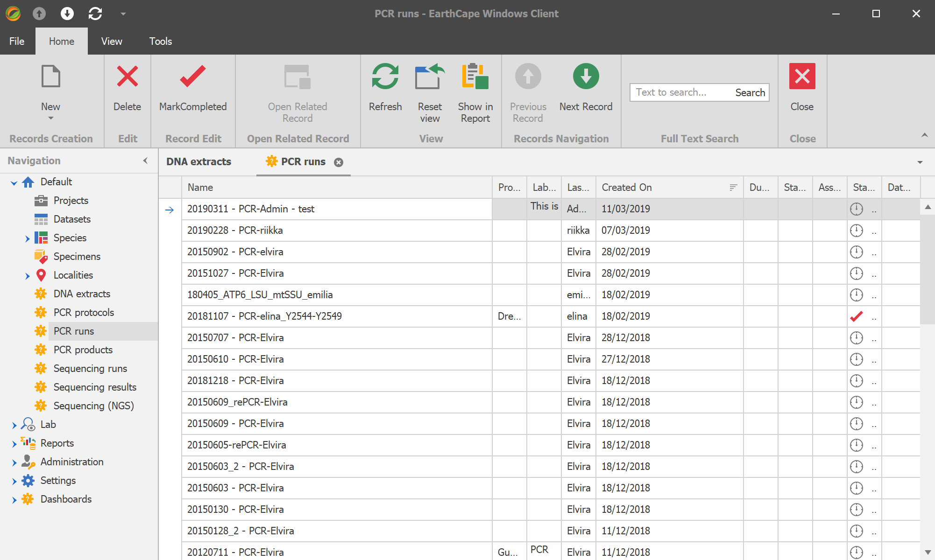Click the Search button
The width and height of the screenshot is (935, 560).
tap(750, 92)
